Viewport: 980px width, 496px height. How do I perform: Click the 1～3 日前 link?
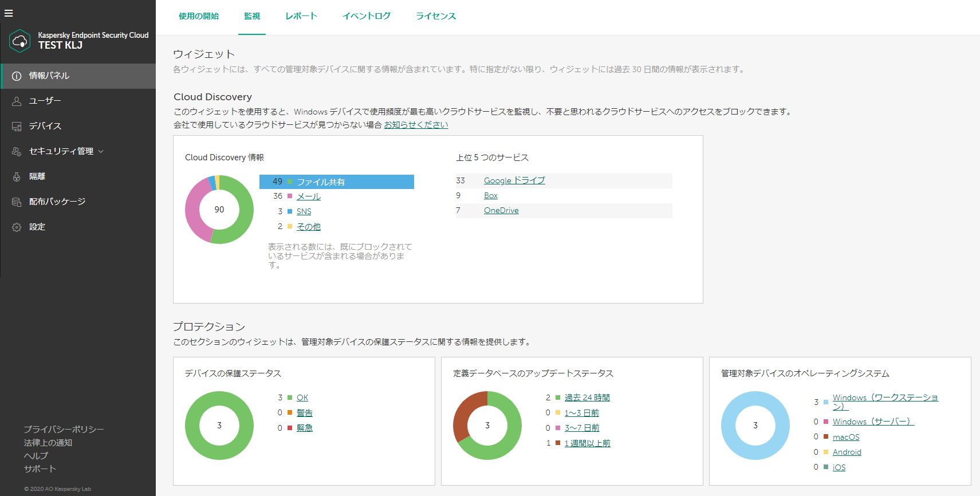point(582,413)
